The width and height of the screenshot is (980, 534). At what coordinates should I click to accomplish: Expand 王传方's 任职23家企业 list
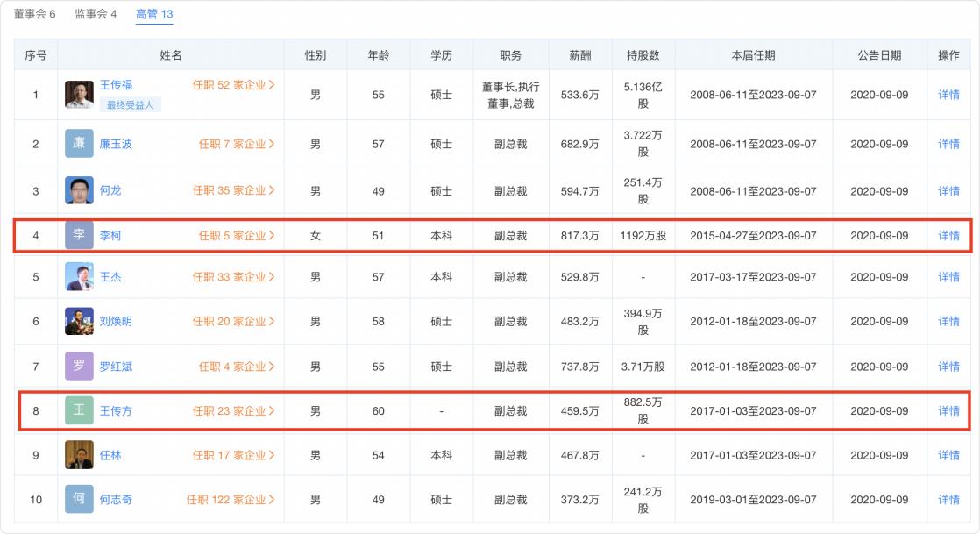tap(233, 409)
